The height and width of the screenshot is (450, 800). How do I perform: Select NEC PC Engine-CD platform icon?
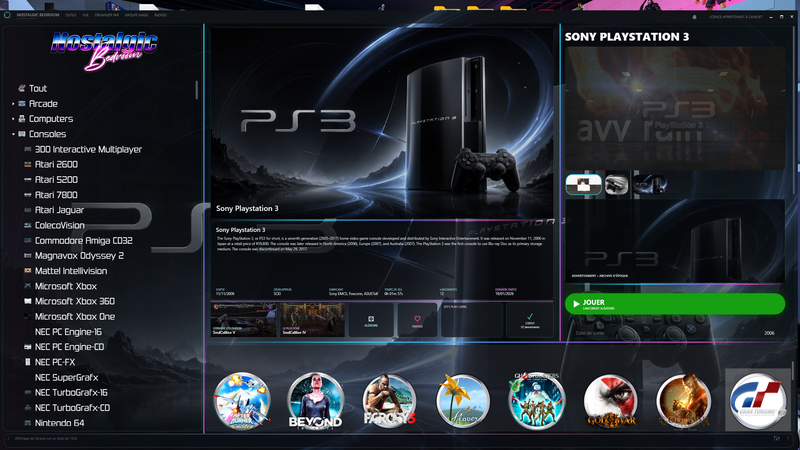coord(28,347)
